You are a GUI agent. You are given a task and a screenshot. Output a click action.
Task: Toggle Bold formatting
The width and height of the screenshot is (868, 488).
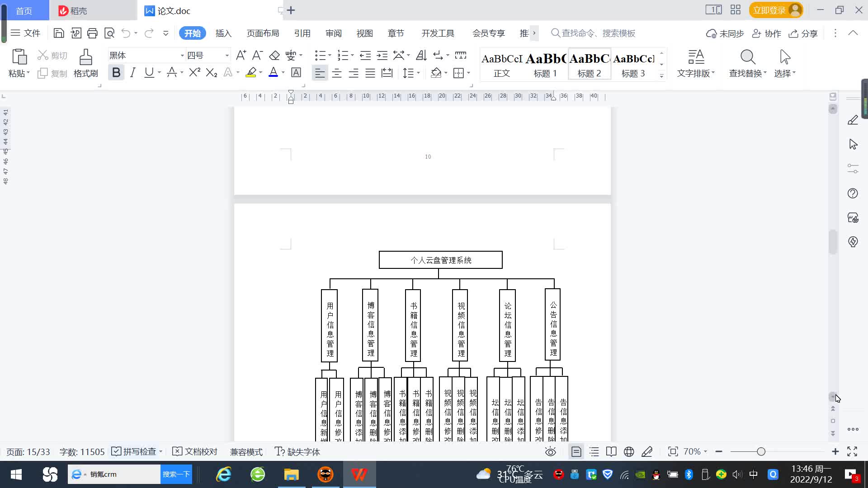[116, 72]
